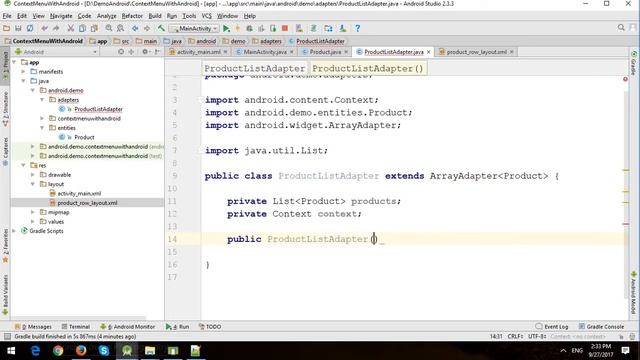Open the TODO tool window
The image size is (640, 360).
click(x=210, y=327)
